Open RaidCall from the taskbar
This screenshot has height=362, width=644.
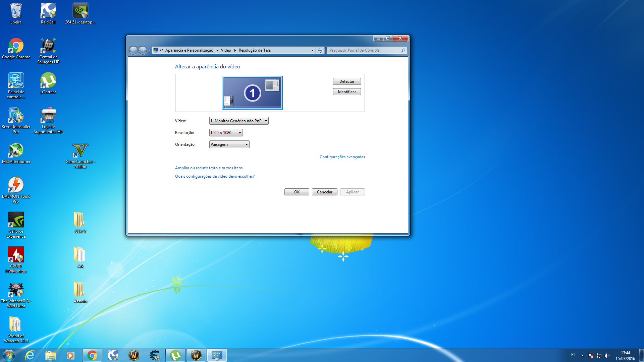[113, 355]
